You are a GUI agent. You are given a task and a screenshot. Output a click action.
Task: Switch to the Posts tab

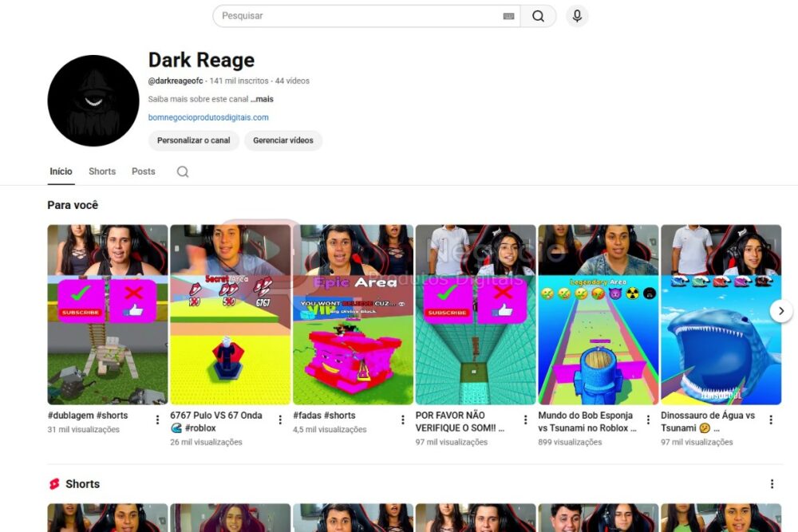pyautogui.click(x=144, y=171)
